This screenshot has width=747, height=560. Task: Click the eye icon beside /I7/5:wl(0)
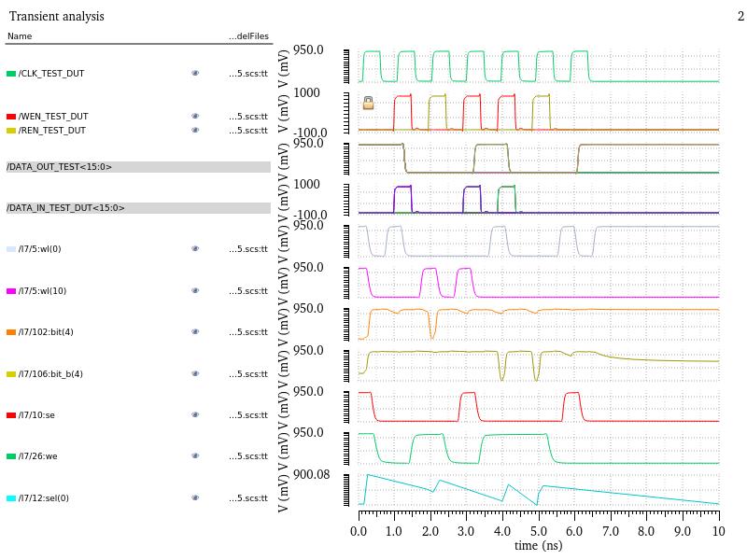[195, 249]
